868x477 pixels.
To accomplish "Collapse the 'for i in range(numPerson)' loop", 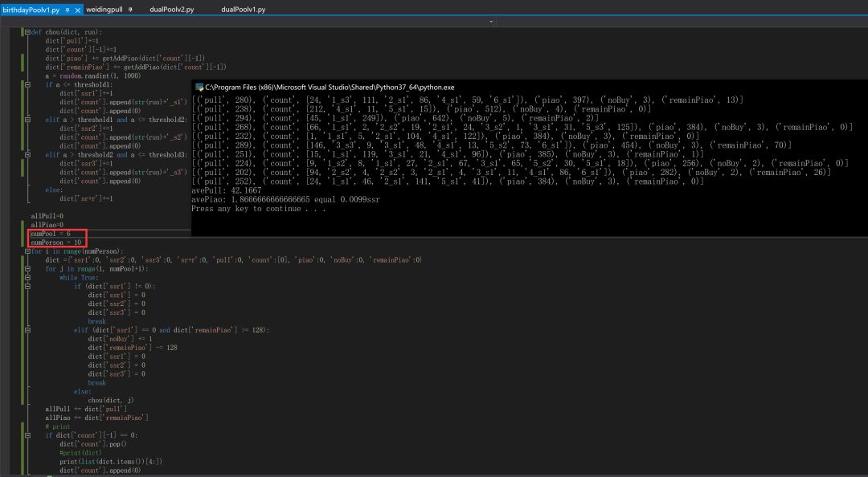I will (27, 251).
